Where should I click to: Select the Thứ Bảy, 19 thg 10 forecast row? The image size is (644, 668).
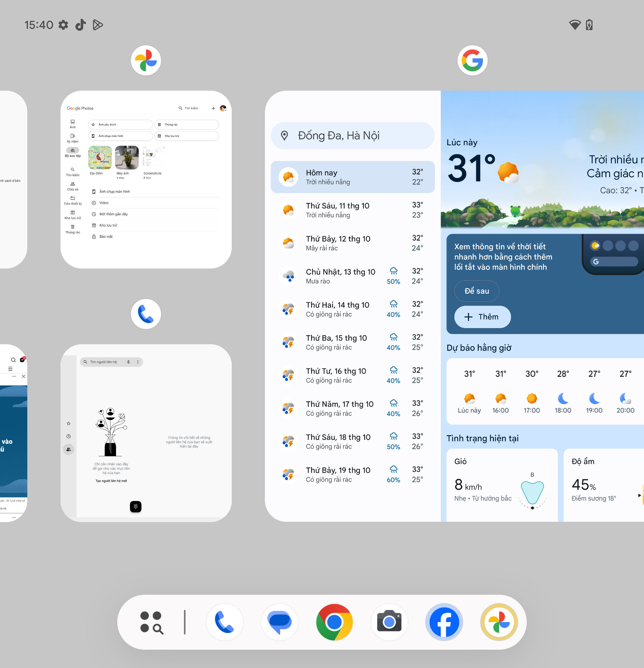352,474
